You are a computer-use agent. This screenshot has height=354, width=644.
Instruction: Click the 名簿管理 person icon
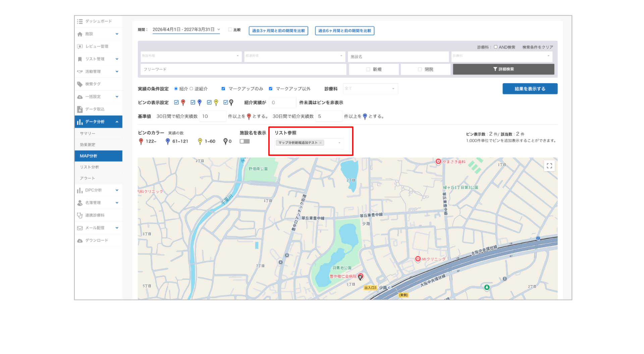pyautogui.click(x=79, y=203)
